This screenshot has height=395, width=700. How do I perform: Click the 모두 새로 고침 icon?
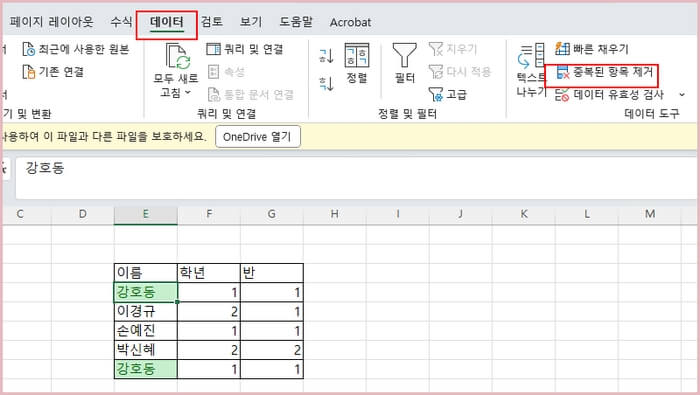click(178, 56)
